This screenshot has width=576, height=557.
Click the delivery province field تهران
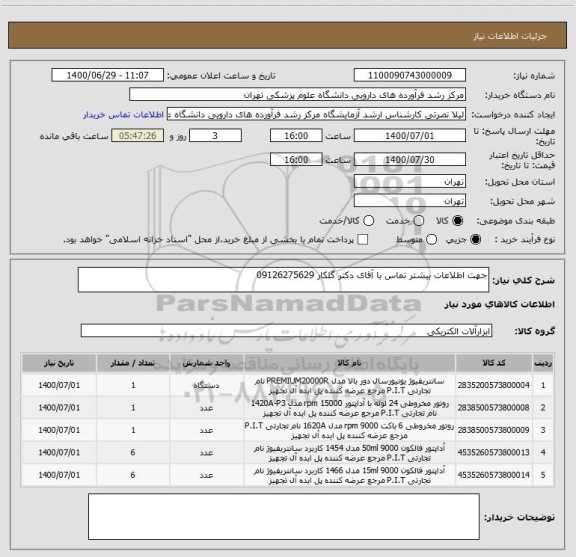click(410, 182)
